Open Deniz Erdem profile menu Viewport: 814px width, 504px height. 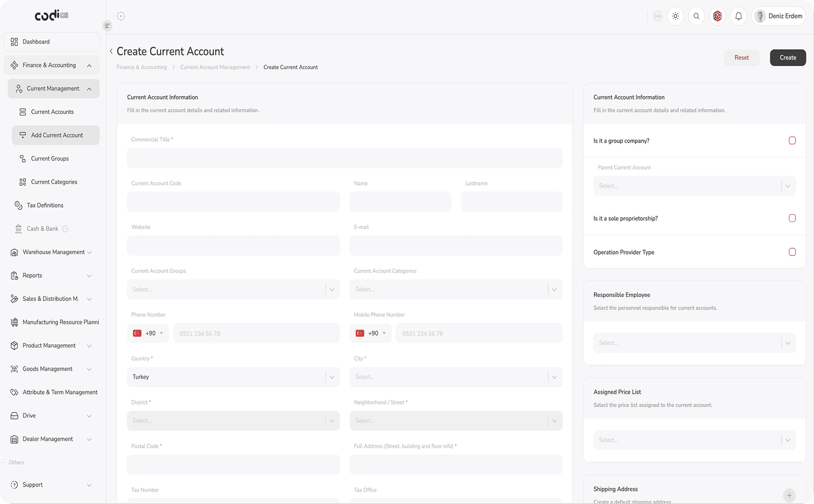778,16
